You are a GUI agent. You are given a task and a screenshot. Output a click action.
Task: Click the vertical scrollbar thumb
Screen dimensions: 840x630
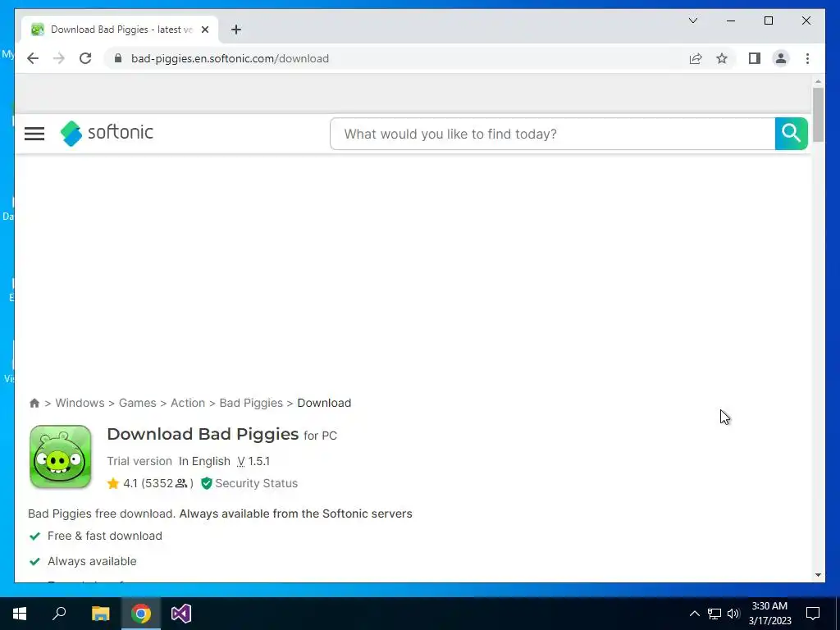(x=818, y=115)
